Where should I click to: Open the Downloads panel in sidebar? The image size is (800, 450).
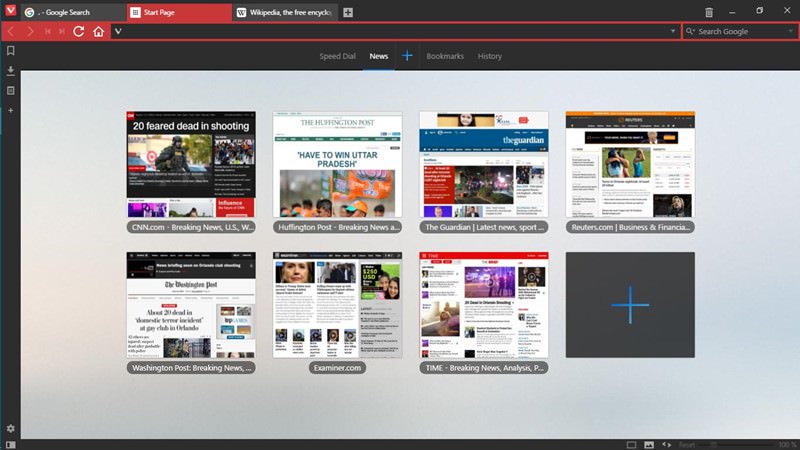(x=10, y=70)
